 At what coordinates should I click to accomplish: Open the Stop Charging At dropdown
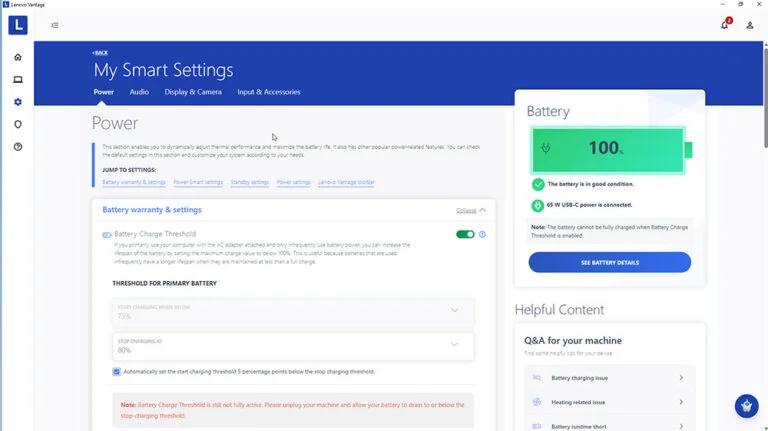point(293,346)
